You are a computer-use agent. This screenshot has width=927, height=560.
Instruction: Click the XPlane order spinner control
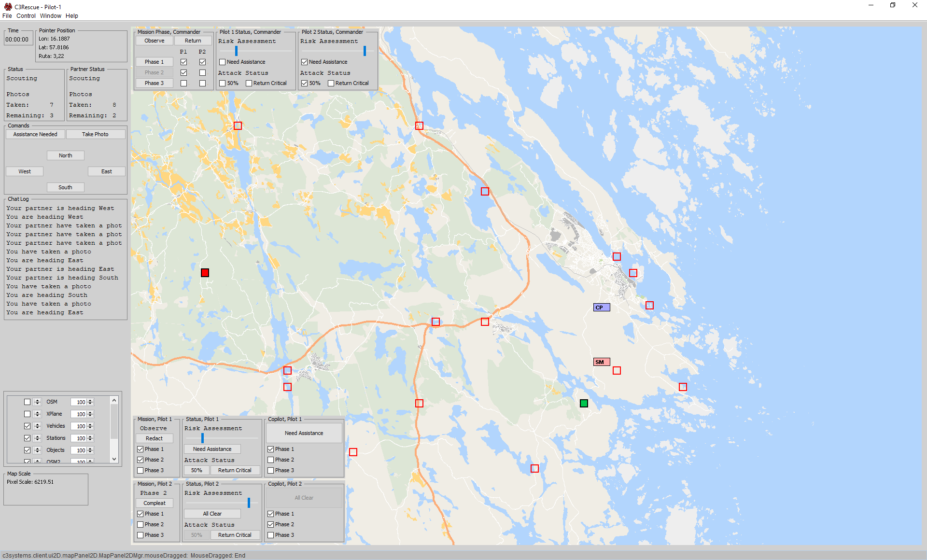tap(37, 414)
